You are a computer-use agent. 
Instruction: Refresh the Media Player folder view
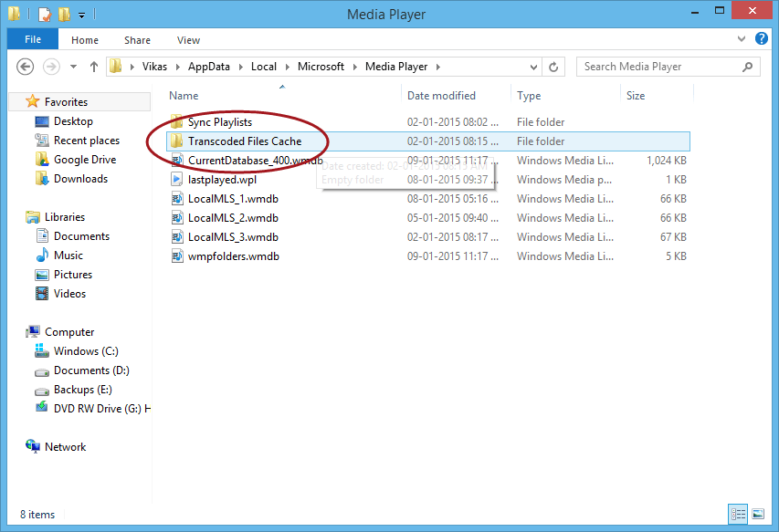[553, 67]
